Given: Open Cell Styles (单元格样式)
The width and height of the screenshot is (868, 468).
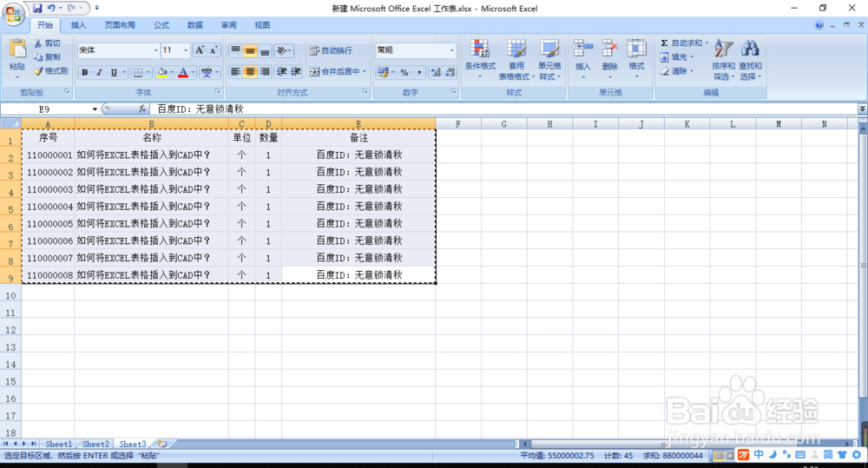Looking at the screenshot, I should (x=549, y=60).
